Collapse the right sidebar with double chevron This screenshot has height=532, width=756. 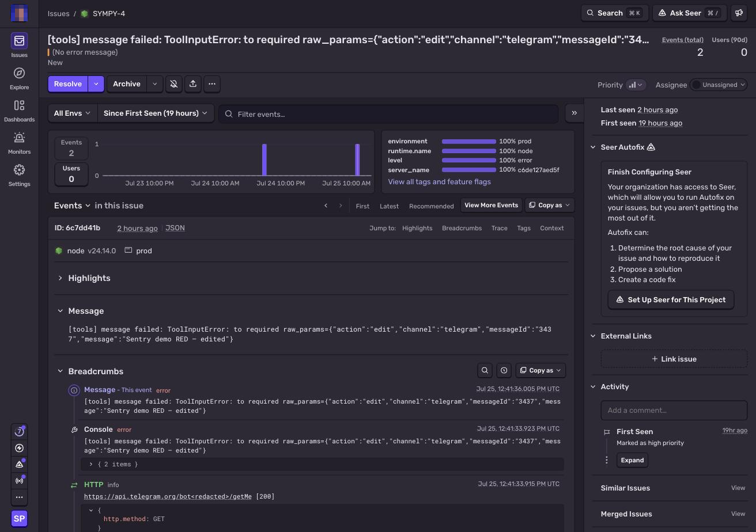574,113
